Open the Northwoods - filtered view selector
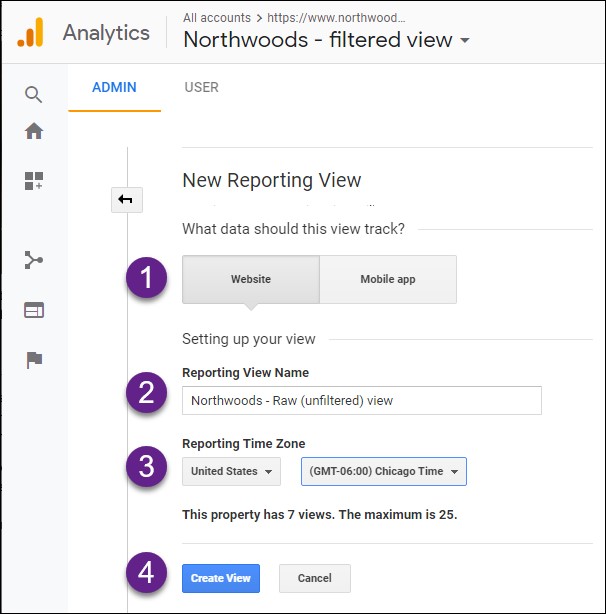 click(326, 40)
